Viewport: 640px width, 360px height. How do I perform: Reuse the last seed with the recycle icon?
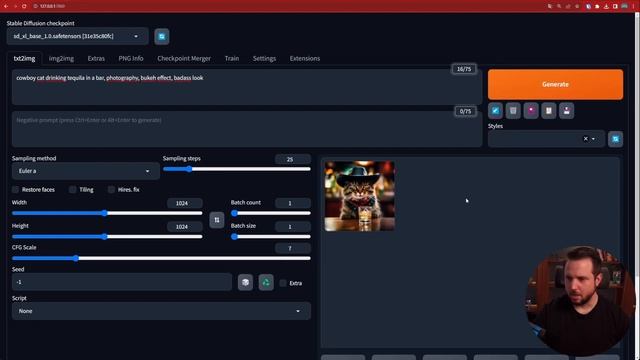(x=266, y=282)
